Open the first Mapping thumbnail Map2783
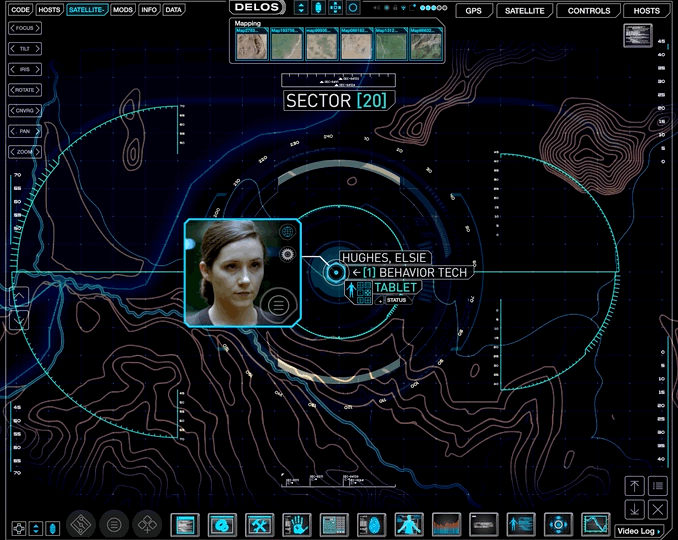The image size is (678, 540). click(x=252, y=44)
